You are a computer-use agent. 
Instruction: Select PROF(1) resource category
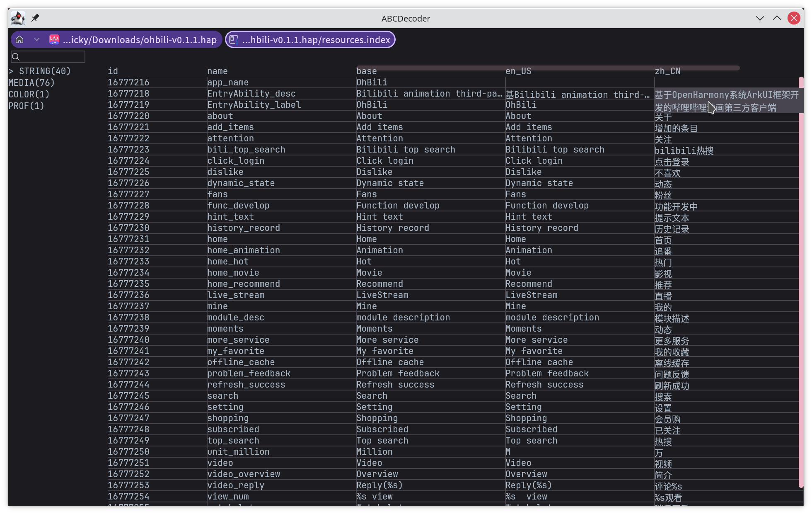click(x=27, y=106)
